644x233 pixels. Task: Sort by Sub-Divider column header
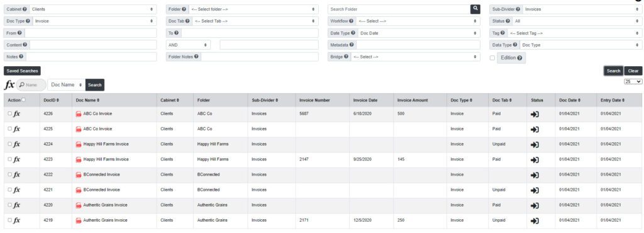click(265, 100)
